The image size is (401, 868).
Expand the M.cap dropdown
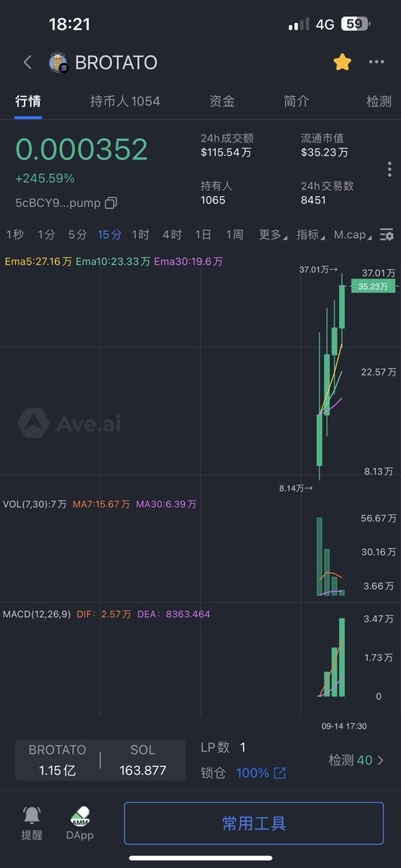tap(353, 234)
